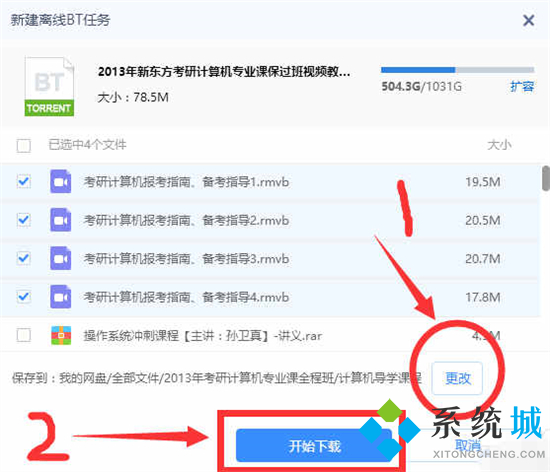Click the 20.5M size value
Screen dimensions: 550x472
click(x=483, y=221)
